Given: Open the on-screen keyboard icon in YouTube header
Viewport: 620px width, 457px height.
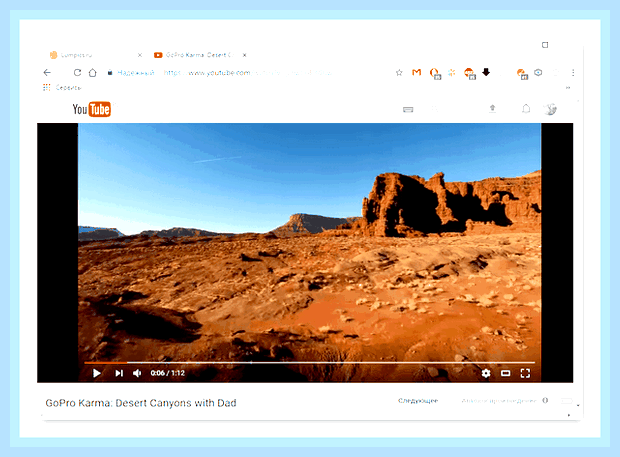Looking at the screenshot, I should pos(408,110).
